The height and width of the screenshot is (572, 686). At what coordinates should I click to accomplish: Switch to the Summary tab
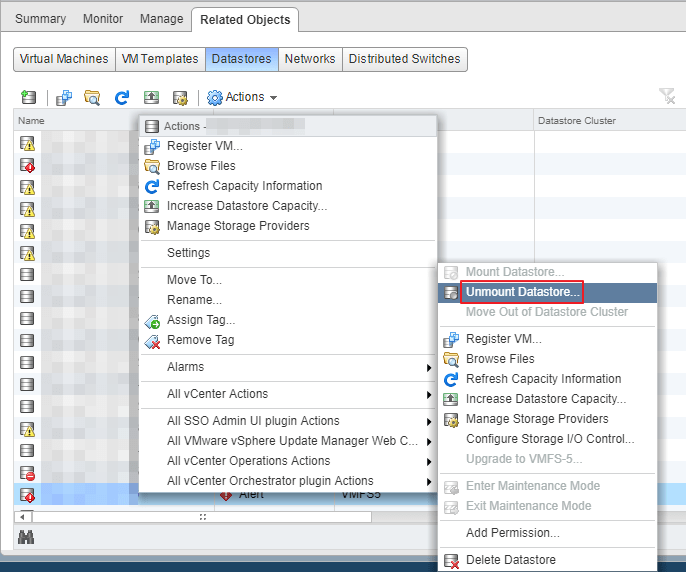pyautogui.click(x=41, y=19)
